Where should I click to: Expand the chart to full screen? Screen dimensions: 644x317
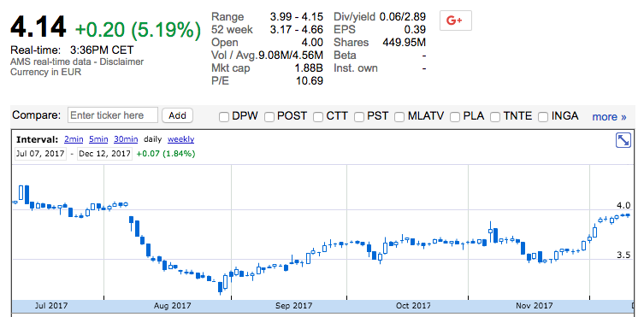tap(623, 140)
